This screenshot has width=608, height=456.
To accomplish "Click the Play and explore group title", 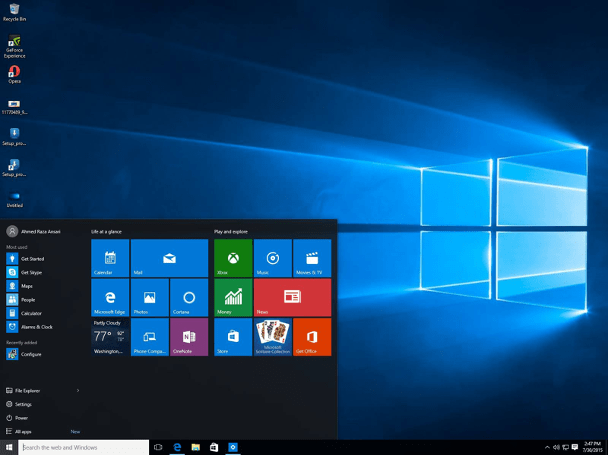I will [231, 231].
